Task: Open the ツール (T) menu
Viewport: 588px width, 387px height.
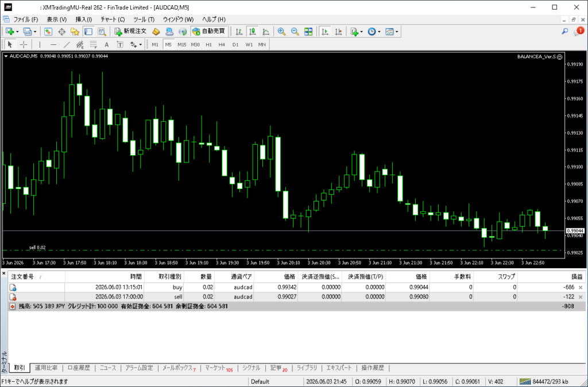Action: 144,20
